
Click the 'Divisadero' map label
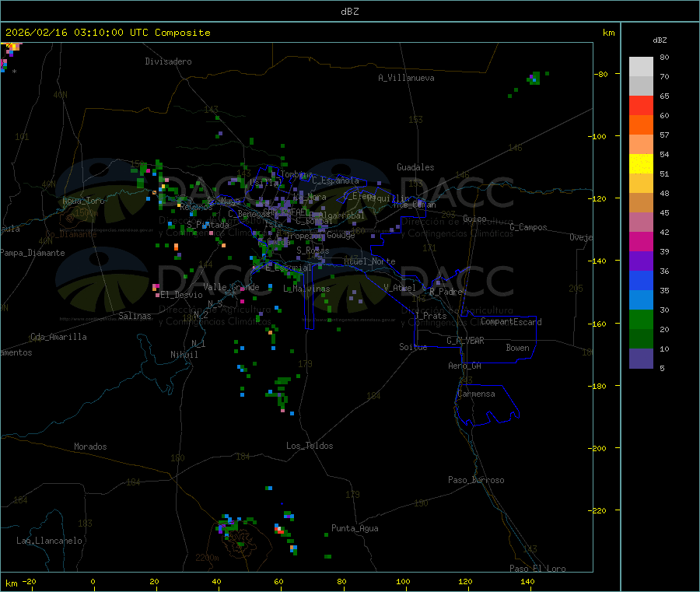pyautogui.click(x=168, y=61)
